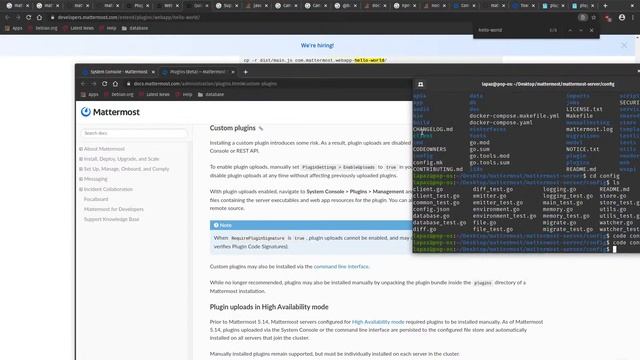Follow the 'High Availability mode' link
Screen dimensions: 640x360
(x=378, y=322)
